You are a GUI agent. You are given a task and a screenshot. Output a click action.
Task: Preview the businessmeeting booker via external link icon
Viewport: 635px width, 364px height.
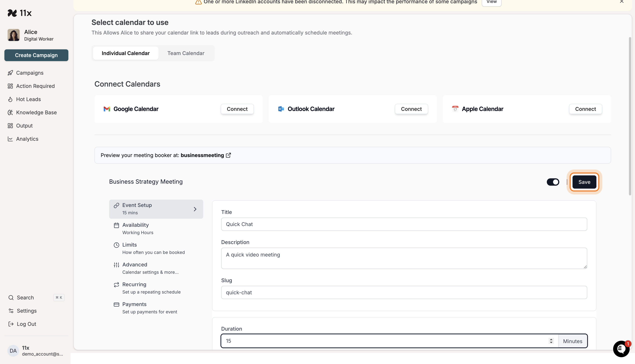228,155
